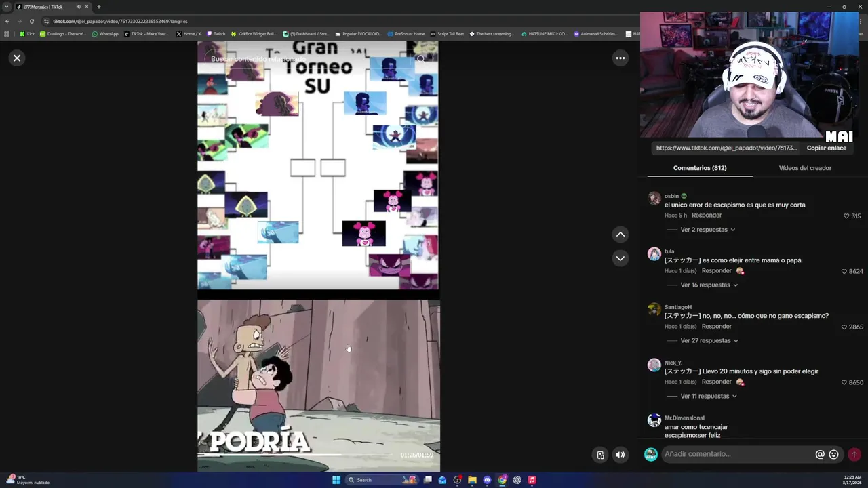Click 'Copiar enlace' to copy the link
The width and height of the screenshot is (868, 488).
pos(826,148)
